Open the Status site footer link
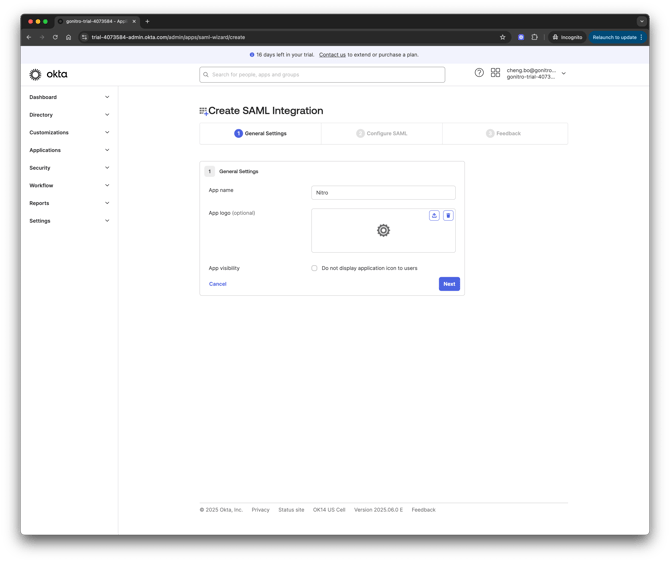This screenshot has height=562, width=670. pos(291,510)
